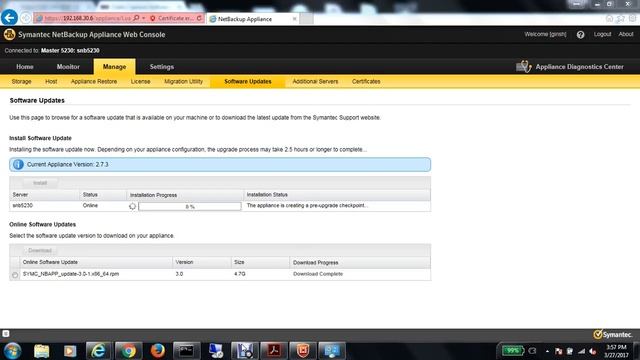Viewport: 640px width, 360px height.
Task: Select the Manage tab
Action: (x=114, y=67)
